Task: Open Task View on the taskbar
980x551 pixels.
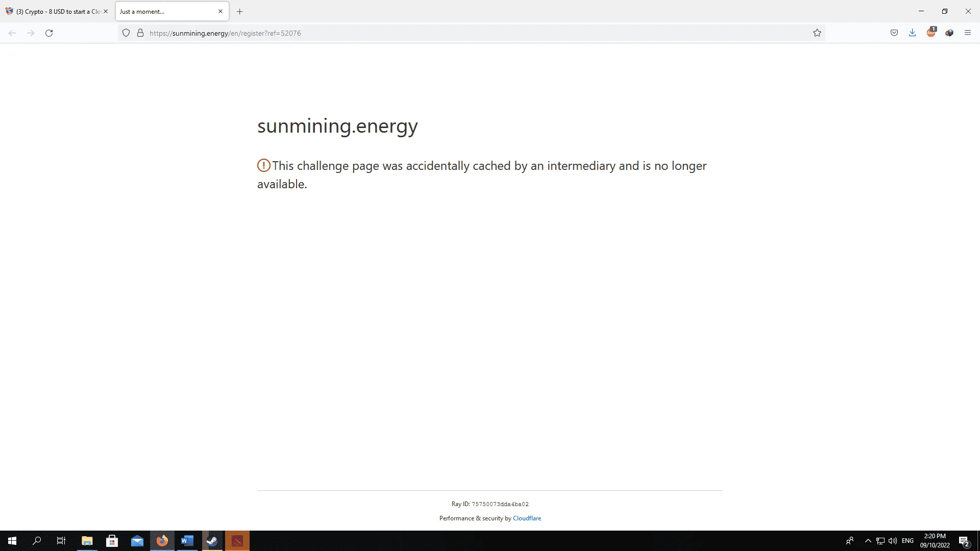Action: point(61,541)
